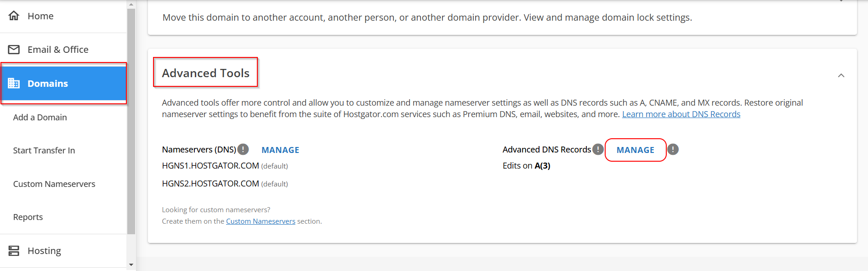Click info icon beside Advanced DNS Records label
The height and width of the screenshot is (271, 868).
click(598, 149)
